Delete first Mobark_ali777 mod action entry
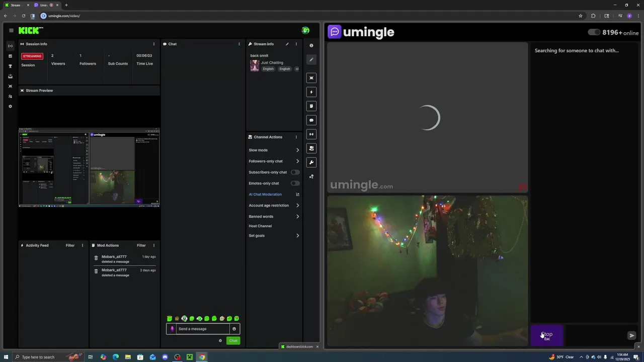Screen dimensions: 644x362 [96, 257]
